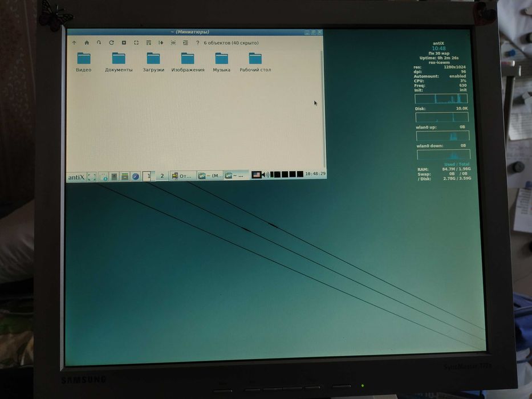Activate the 'От...' taskbar window button
Screen dimensions: 532x399
tap(182, 176)
